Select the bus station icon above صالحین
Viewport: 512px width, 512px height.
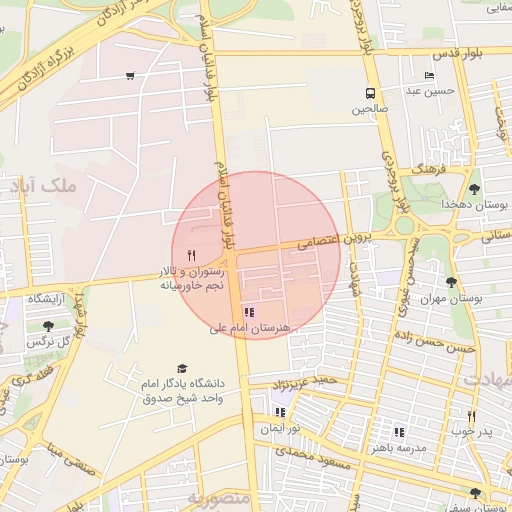tap(370, 93)
